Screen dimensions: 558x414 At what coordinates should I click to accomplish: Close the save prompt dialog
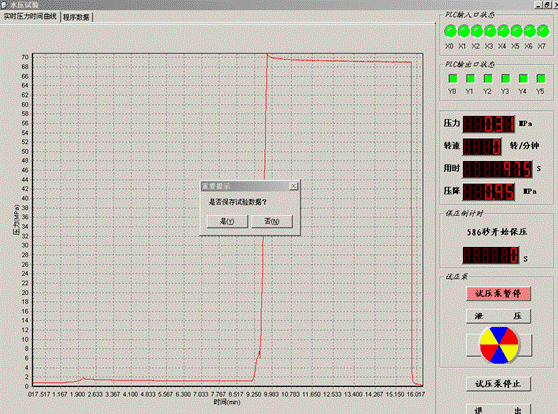[x=294, y=186]
